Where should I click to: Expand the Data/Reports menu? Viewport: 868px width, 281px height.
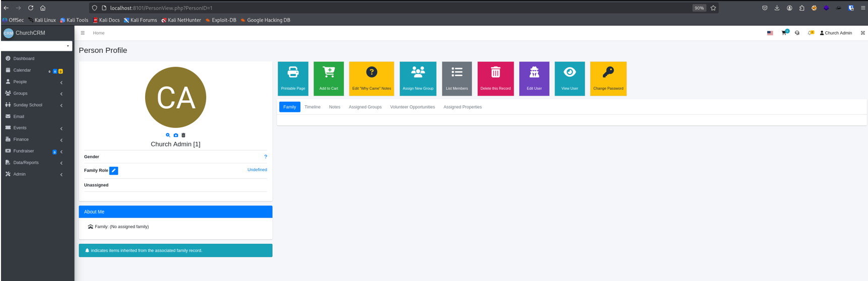coord(37,163)
